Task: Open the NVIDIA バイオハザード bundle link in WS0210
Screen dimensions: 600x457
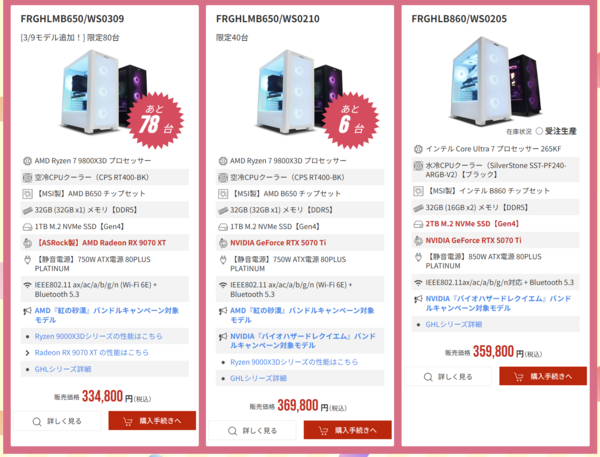Action: [x=303, y=341]
